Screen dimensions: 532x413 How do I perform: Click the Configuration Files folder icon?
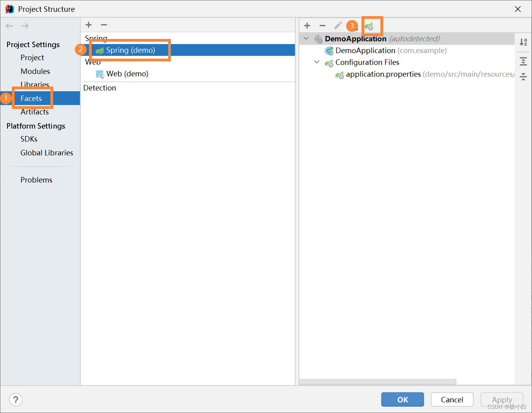329,63
